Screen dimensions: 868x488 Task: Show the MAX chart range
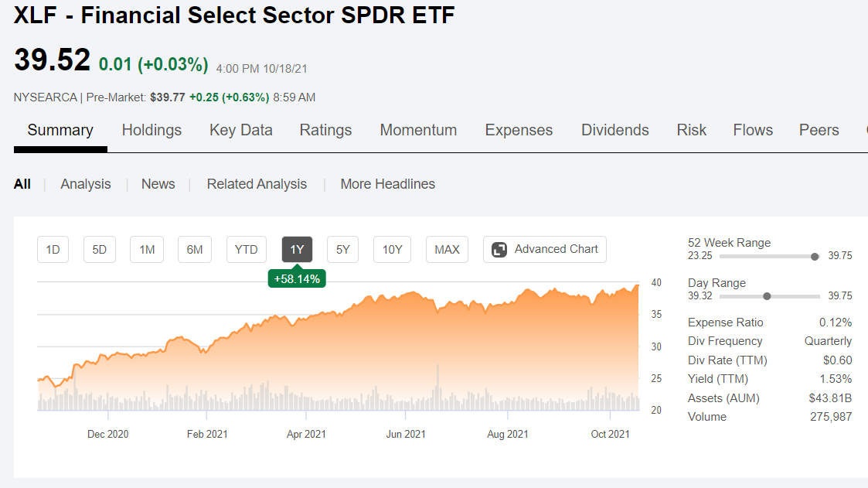(447, 249)
